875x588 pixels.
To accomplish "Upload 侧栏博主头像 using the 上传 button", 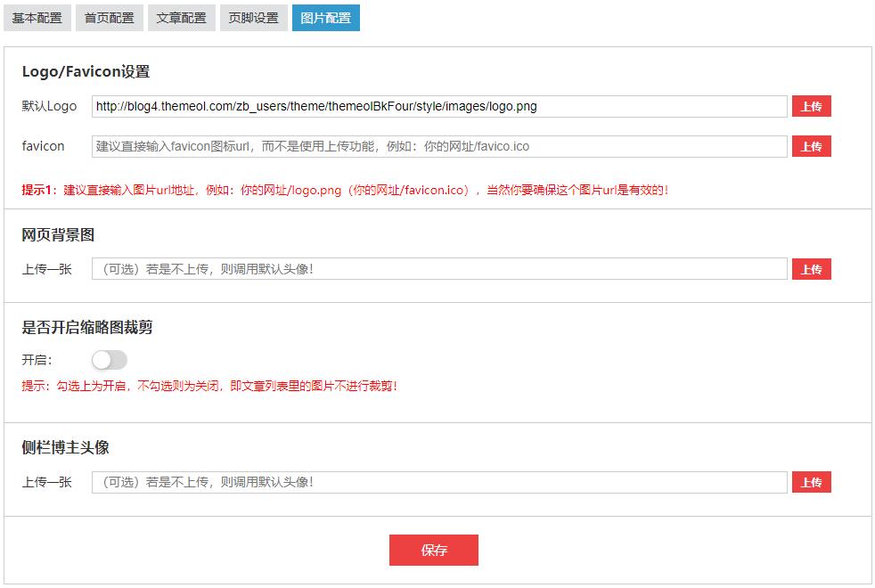I will [811, 482].
